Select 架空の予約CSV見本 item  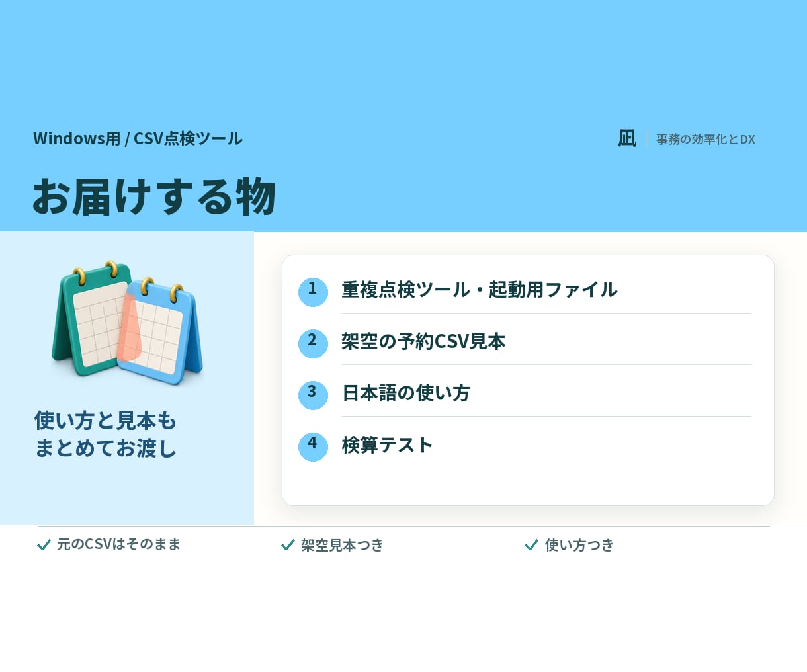[x=423, y=341]
